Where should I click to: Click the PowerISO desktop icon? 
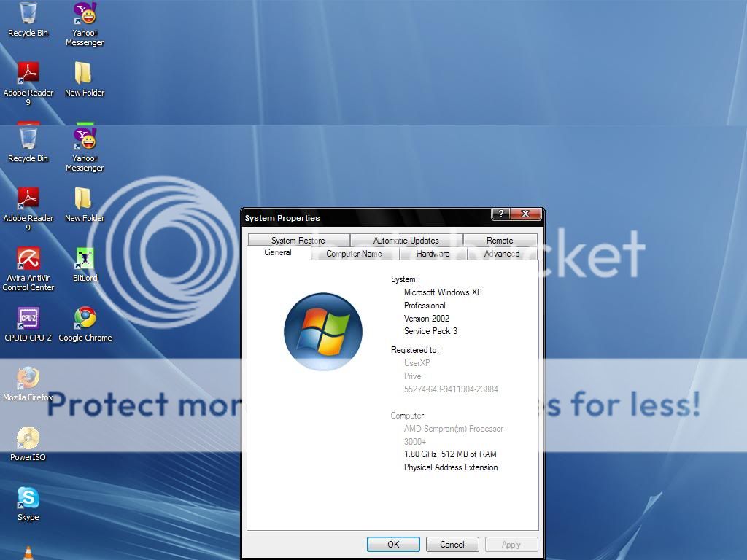[x=28, y=444]
